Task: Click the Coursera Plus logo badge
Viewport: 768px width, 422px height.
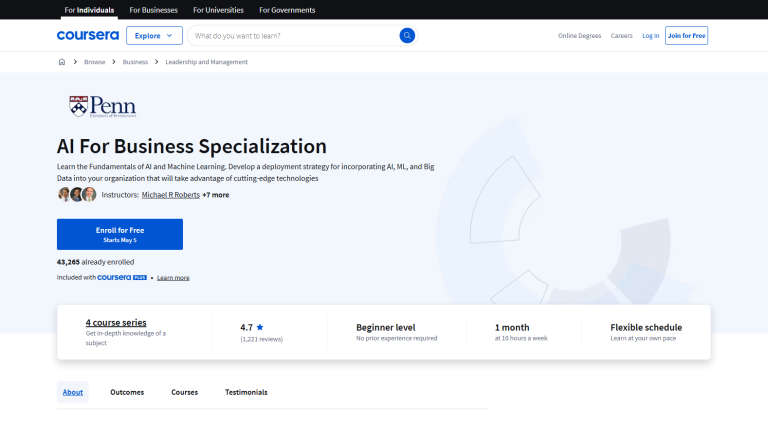Action: pyautogui.click(x=122, y=277)
